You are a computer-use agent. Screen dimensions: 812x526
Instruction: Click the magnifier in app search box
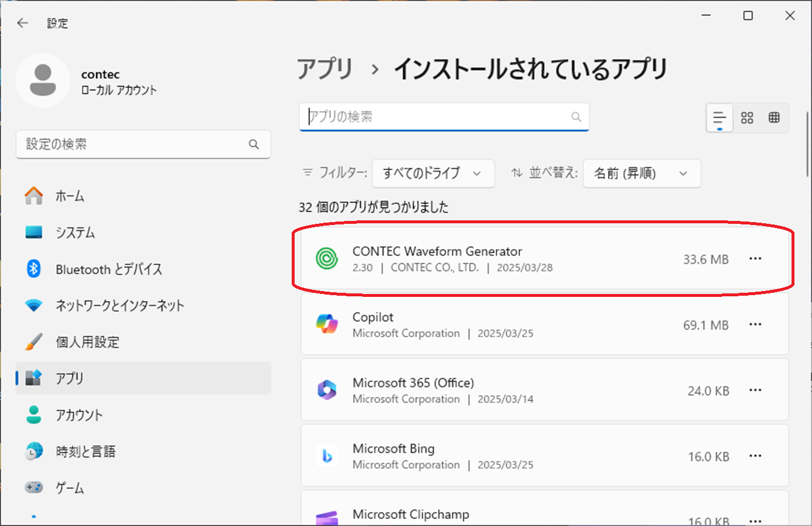tap(576, 116)
